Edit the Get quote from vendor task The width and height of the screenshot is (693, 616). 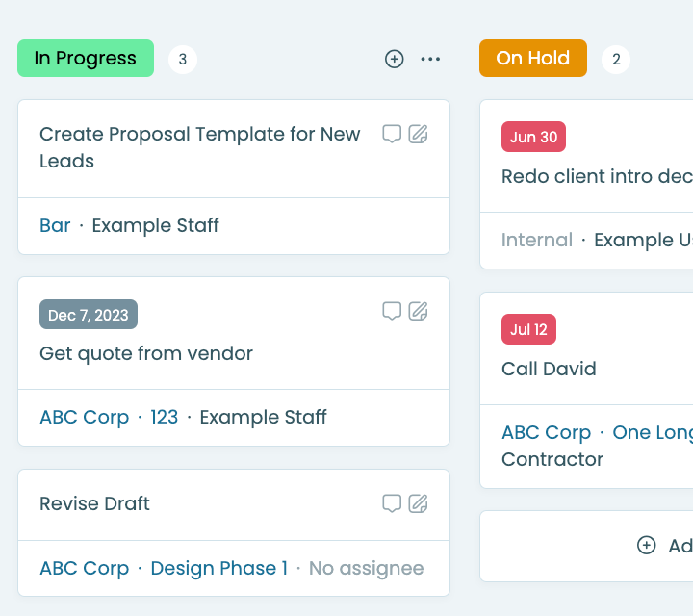coord(418,311)
